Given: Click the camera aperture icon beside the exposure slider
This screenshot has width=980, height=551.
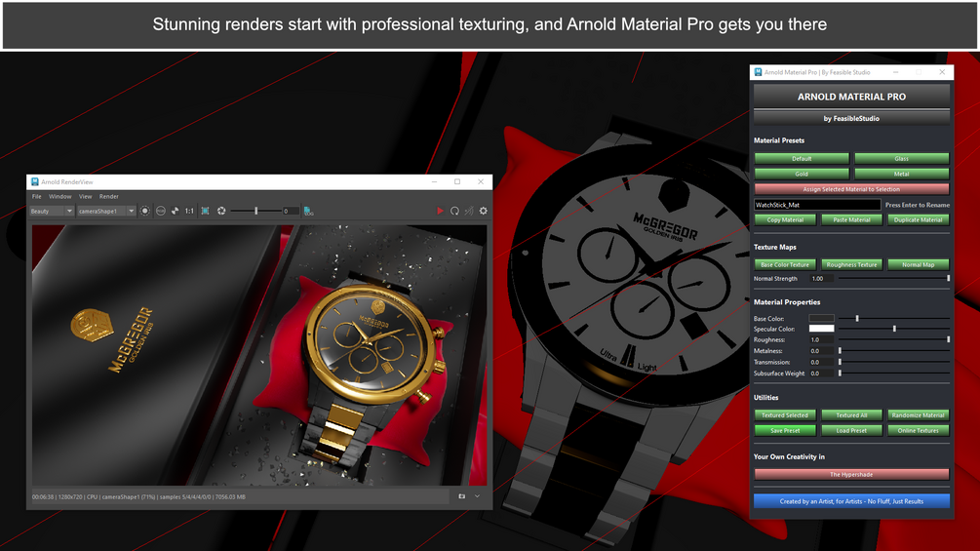Looking at the screenshot, I should [221, 212].
